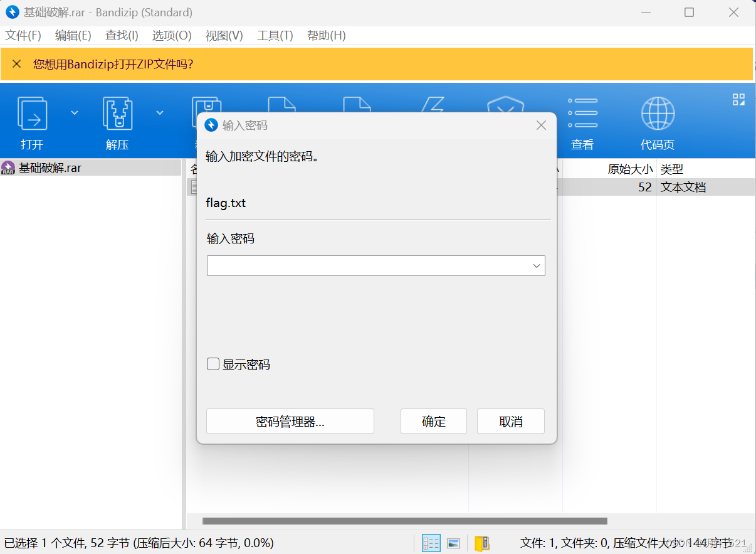Click the 原始大小 column header
Screen dimensions: 756x554
(x=630, y=169)
